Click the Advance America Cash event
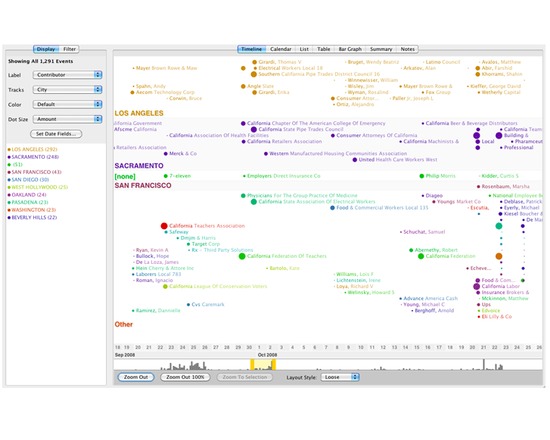The image size is (550, 440). click(x=429, y=298)
